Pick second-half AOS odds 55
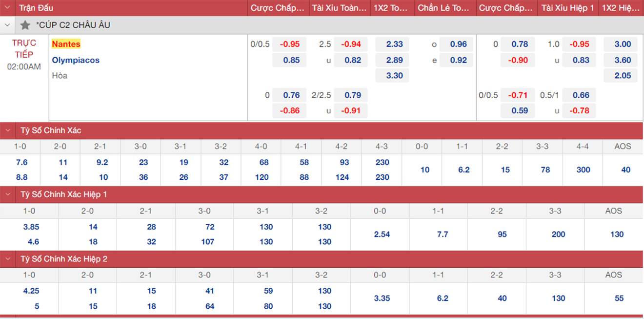 [x=619, y=298]
